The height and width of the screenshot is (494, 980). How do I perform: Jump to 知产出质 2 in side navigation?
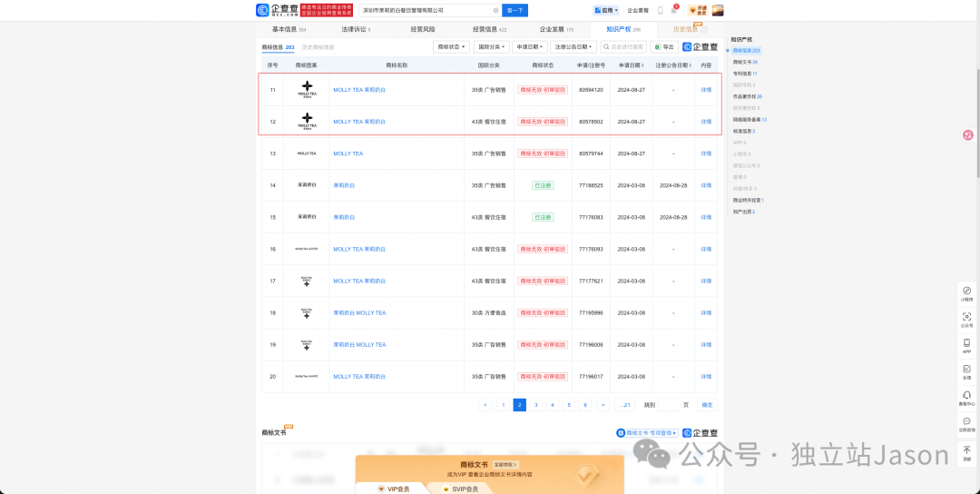pyautogui.click(x=744, y=212)
